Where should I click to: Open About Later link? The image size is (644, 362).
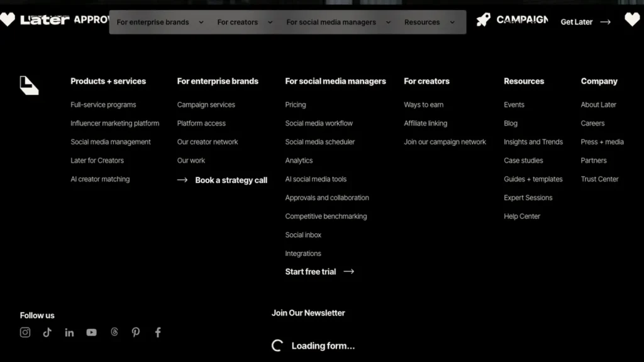tap(599, 105)
